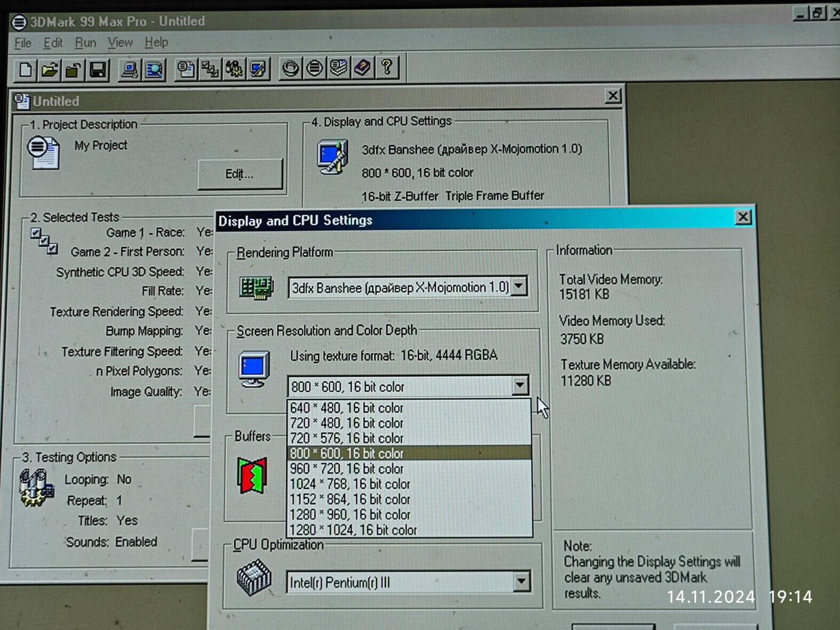Click 'Using texture format: 16-bit, 4444 RGBA' text
Viewport: 840px width, 630px height.
tap(394, 355)
